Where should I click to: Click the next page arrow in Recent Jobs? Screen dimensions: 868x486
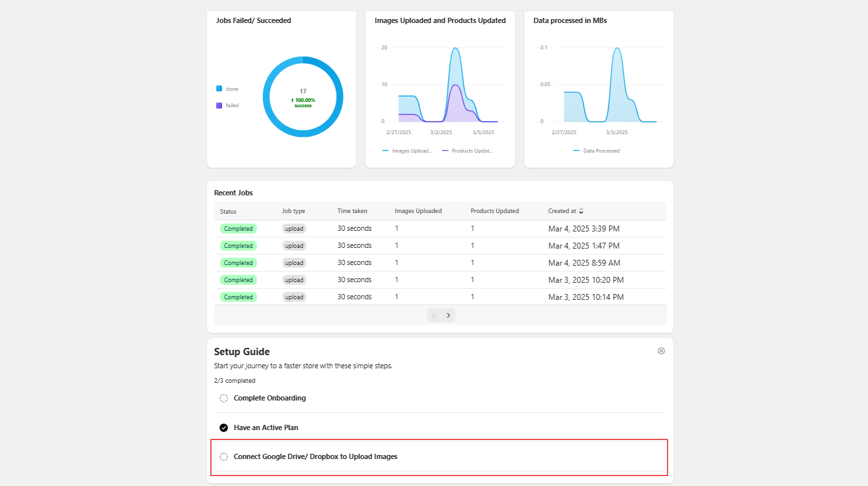click(448, 315)
